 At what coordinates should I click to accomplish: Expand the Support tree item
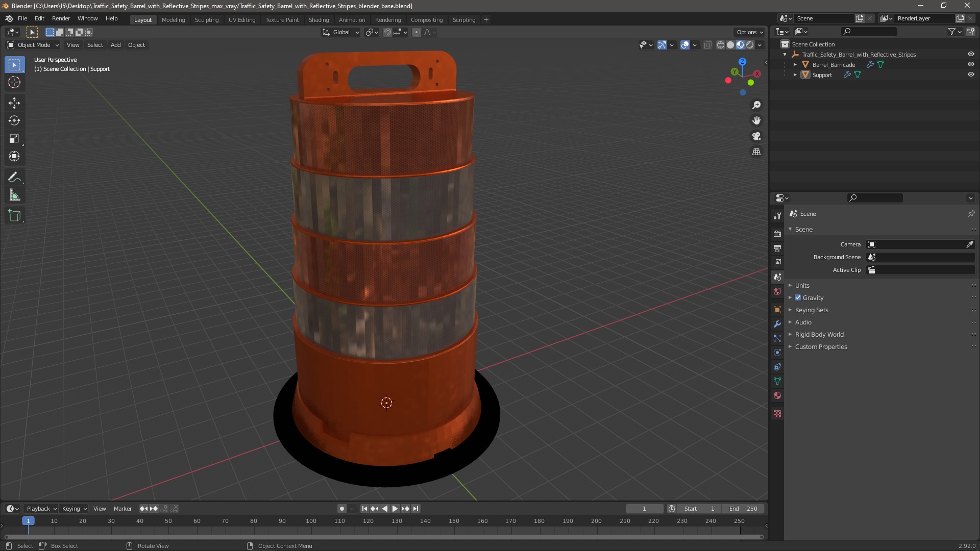tap(795, 74)
